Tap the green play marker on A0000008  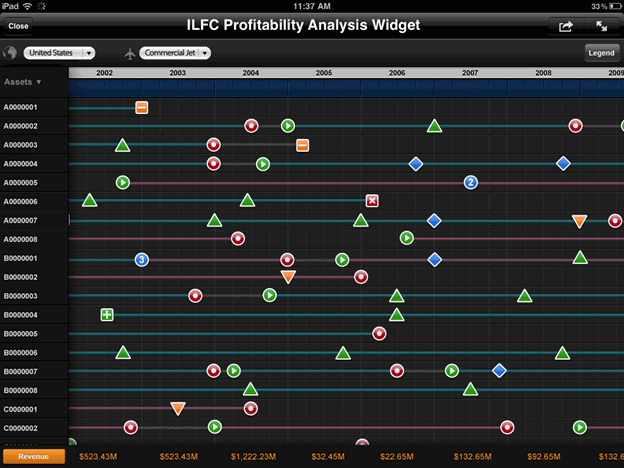click(x=407, y=238)
